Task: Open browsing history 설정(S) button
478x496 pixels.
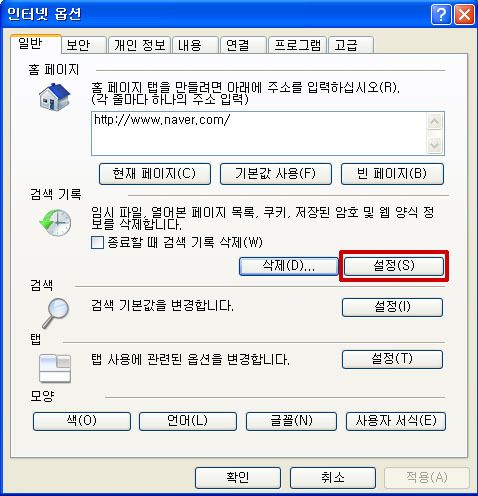Action: coord(394,266)
